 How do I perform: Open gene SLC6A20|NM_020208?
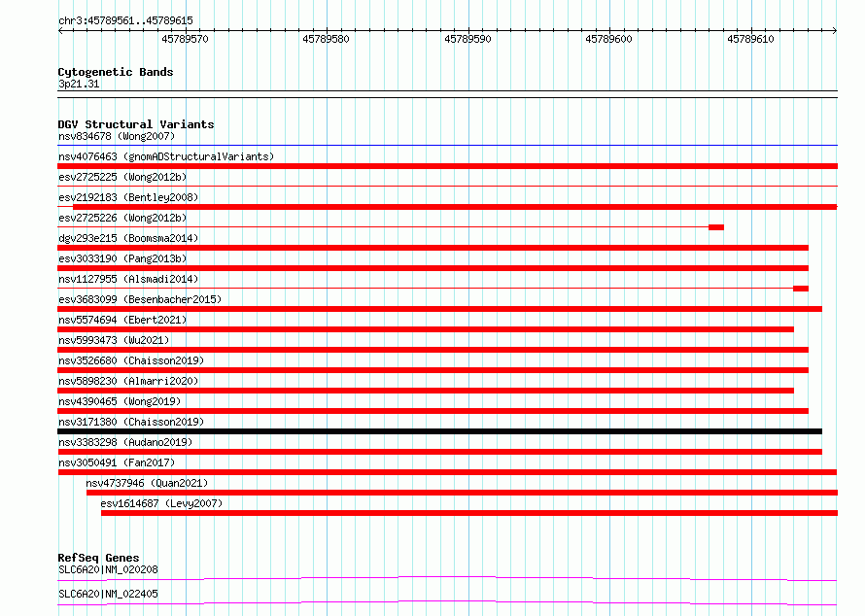point(108,570)
